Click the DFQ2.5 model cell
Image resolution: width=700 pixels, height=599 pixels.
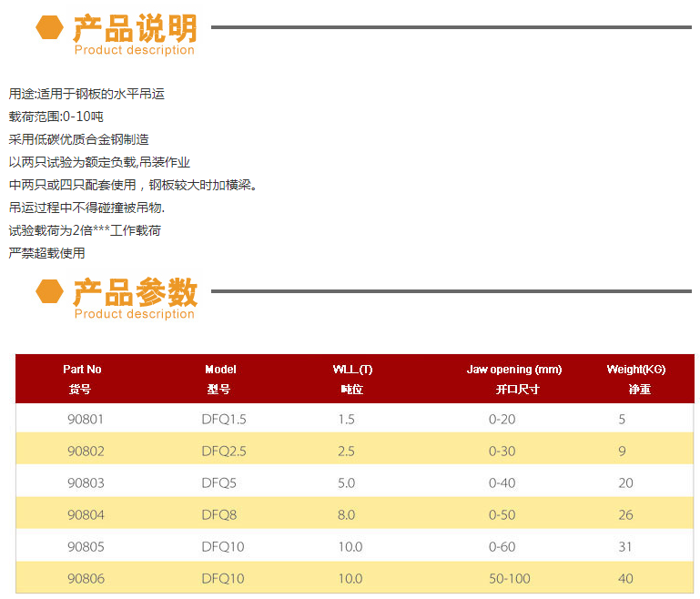coord(224,452)
